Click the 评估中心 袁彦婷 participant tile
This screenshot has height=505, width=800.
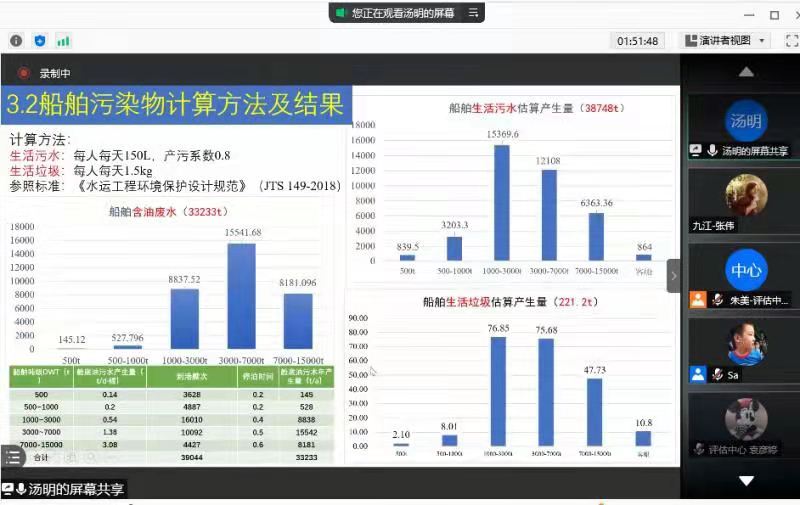745,422
